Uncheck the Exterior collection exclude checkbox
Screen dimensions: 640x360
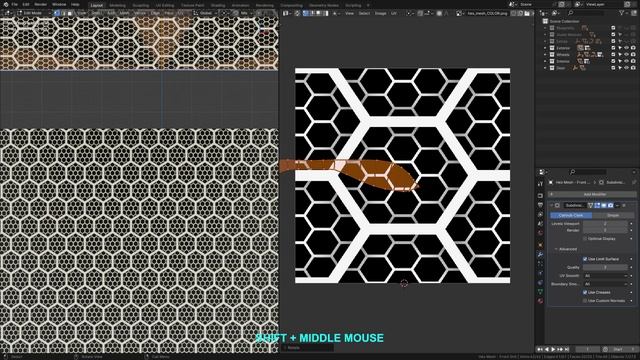click(x=613, y=48)
